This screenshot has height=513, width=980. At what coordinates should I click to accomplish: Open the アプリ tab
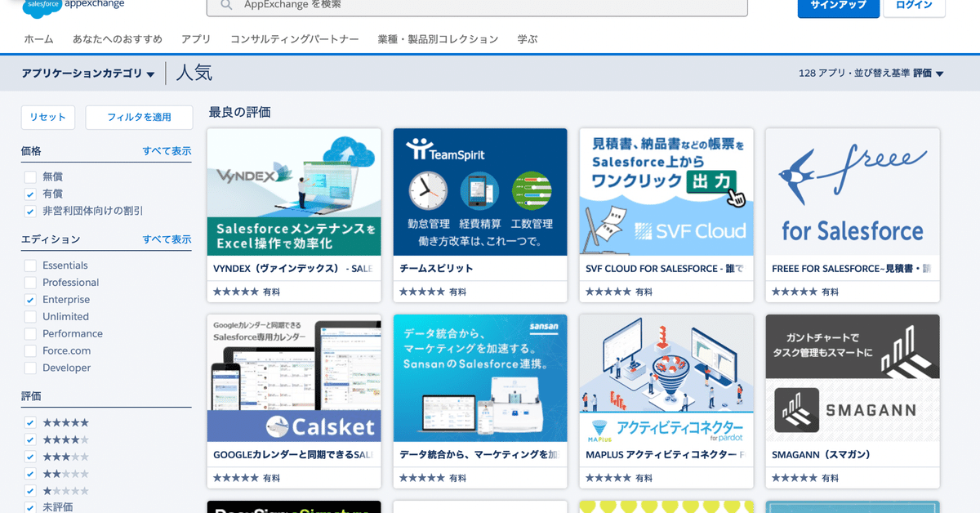[196, 39]
